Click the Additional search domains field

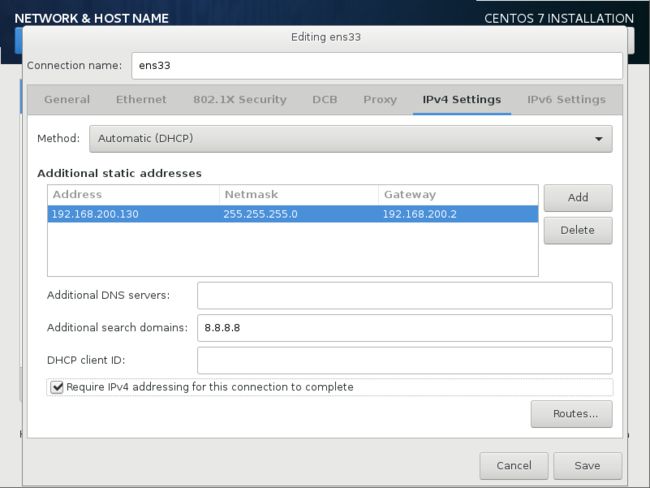(x=405, y=328)
